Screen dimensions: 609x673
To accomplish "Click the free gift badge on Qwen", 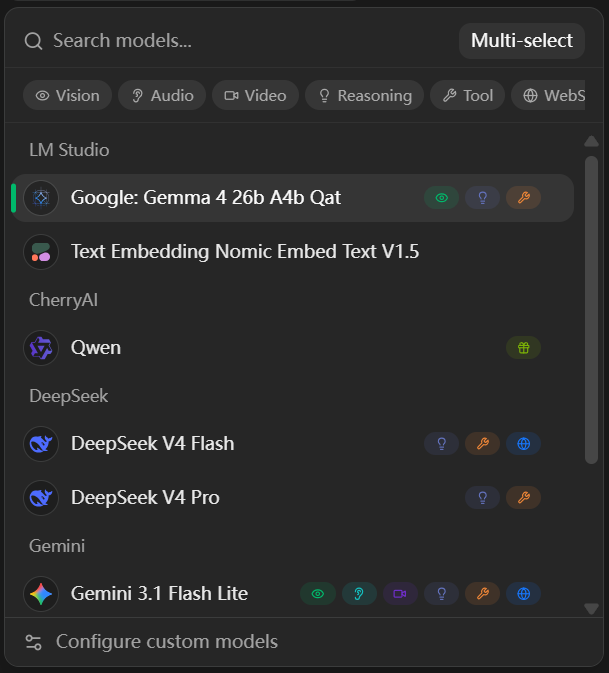I will [x=523, y=348].
